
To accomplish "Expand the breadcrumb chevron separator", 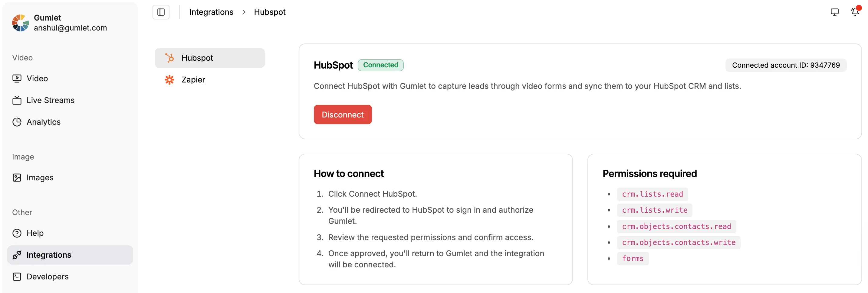I will coord(244,12).
